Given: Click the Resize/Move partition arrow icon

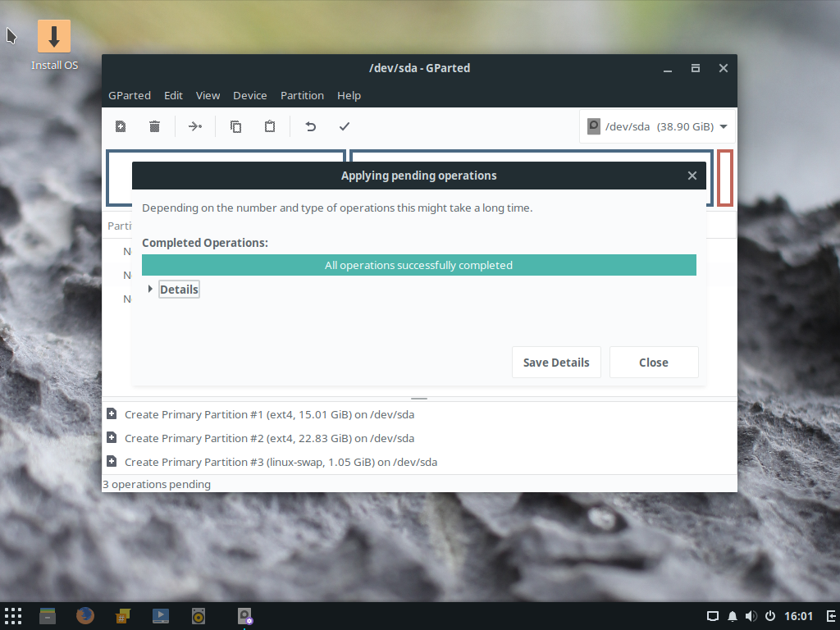Looking at the screenshot, I should [x=195, y=126].
